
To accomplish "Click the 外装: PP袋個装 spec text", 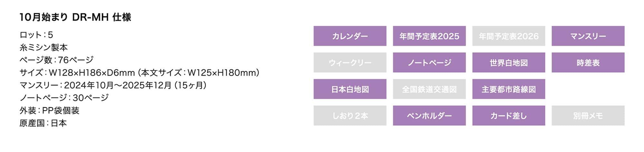I will tap(49, 111).
